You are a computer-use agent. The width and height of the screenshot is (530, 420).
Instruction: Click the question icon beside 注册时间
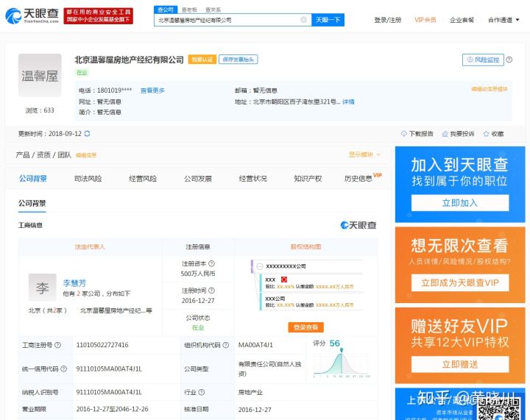(211, 291)
